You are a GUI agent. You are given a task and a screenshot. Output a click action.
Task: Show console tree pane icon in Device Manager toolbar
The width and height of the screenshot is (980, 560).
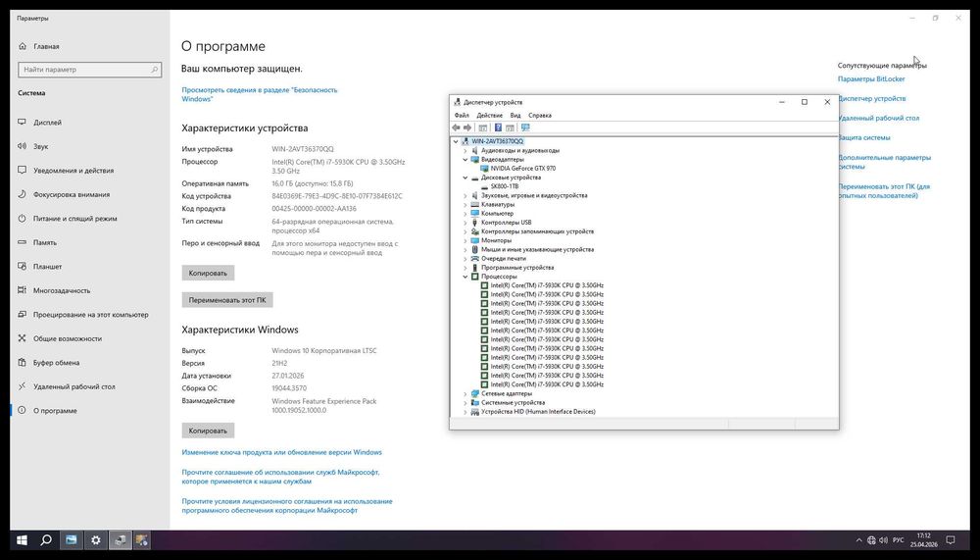pyautogui.click(x=483, y=127)
